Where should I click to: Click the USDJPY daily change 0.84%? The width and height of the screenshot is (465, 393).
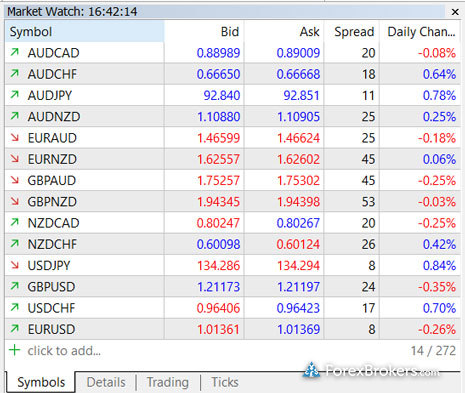[439, 266]
